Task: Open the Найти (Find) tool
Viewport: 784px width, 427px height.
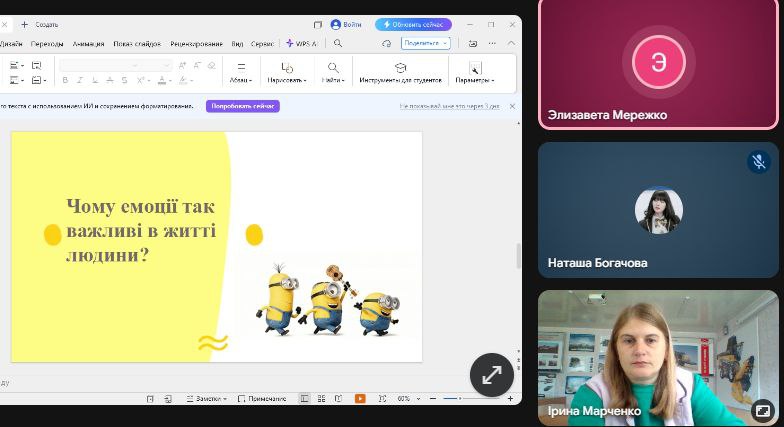Action: [332, 73]
